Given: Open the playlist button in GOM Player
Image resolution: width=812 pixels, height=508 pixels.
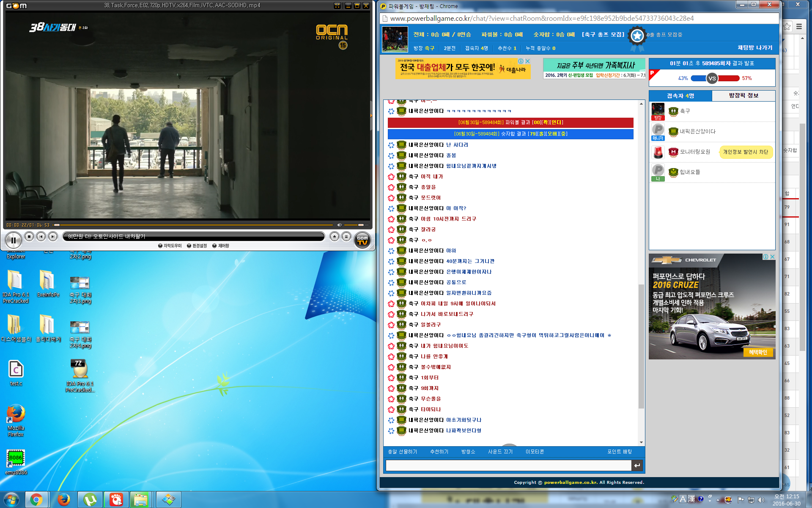Looking at the screenshot, I should pyautogui.click(x=346, y=237).
